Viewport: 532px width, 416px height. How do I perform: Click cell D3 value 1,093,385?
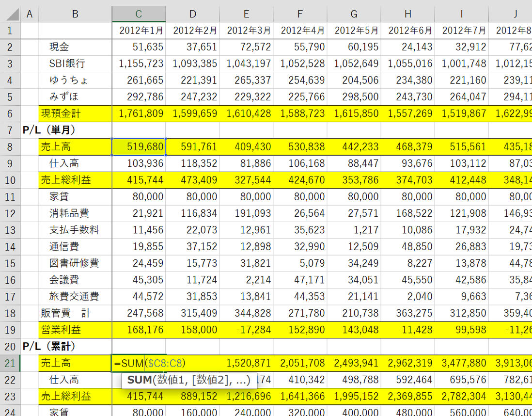[193, 64]
